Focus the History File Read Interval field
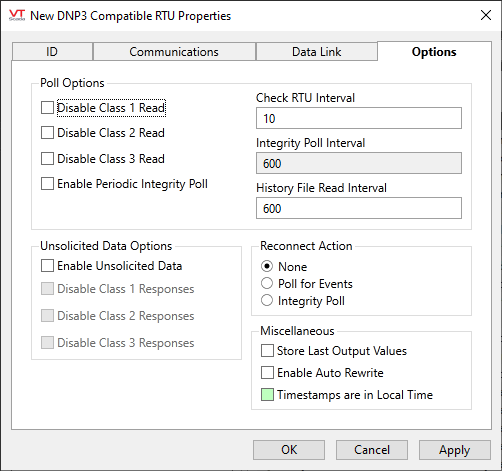Viewport: 502px width, 471px height. click(x=359, y=208)
